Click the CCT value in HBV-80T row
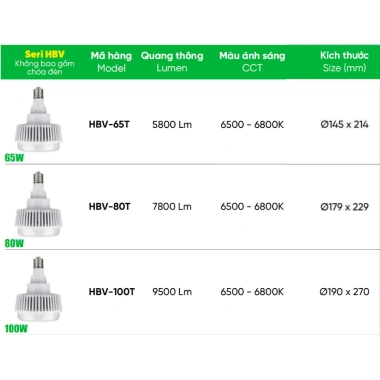This screenshot has height=380, width=380. point(252,207)
